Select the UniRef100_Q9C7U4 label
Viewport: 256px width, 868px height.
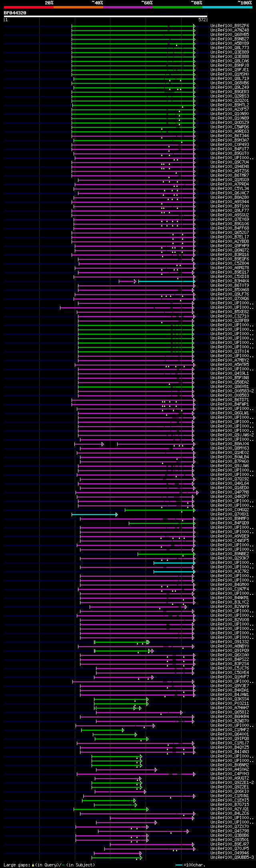click(230, 162)
